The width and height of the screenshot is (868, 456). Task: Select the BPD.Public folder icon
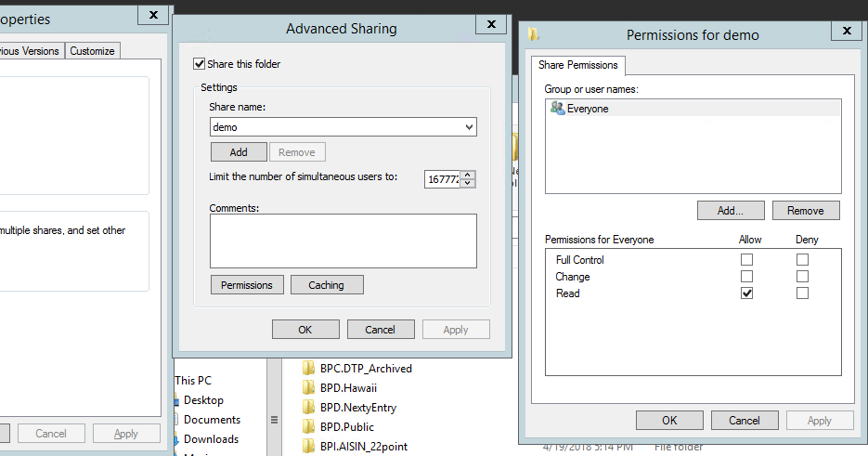pos(310,426)
